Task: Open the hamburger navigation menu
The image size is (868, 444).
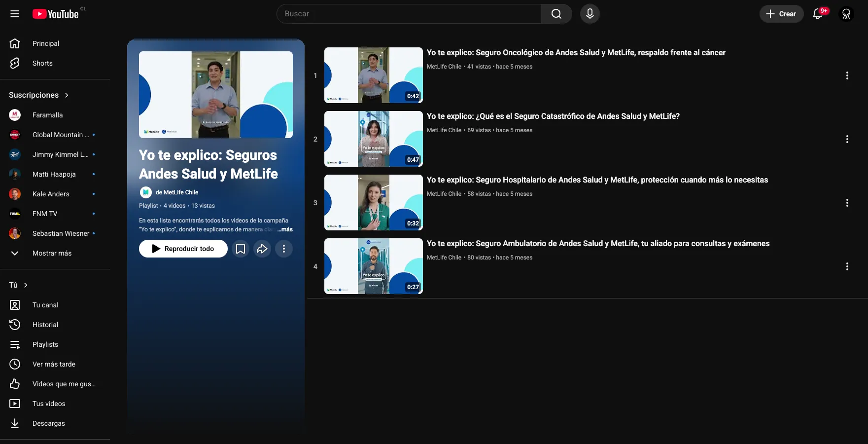Action: tap(15, 14)
